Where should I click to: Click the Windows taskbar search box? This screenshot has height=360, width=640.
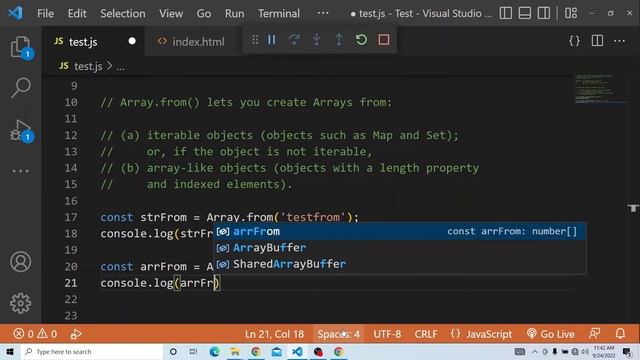point(92,351)
